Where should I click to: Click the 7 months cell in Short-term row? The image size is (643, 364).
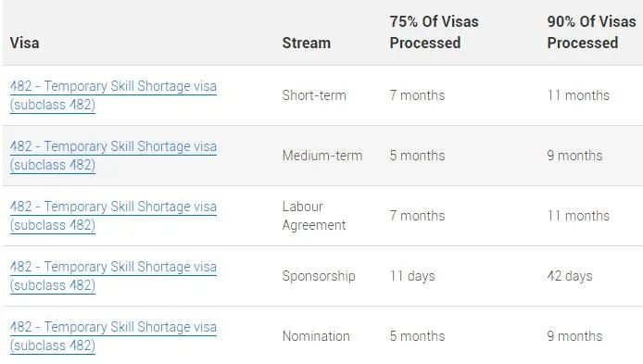[418, 95]
